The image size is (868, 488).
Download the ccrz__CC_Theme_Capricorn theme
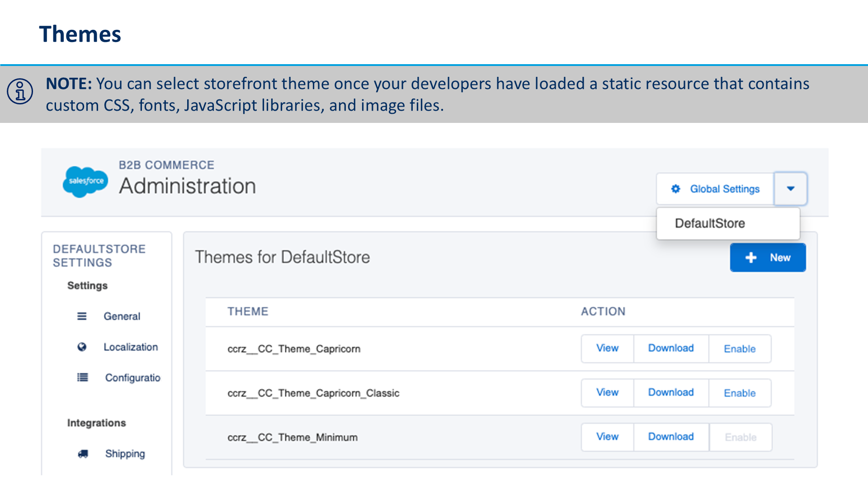(671, 348)
